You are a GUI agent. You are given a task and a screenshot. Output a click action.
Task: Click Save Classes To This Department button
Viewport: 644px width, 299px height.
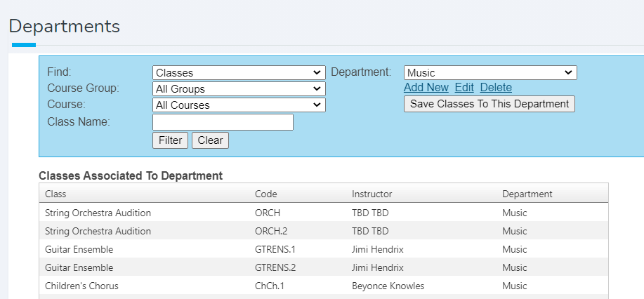[489, 104]
